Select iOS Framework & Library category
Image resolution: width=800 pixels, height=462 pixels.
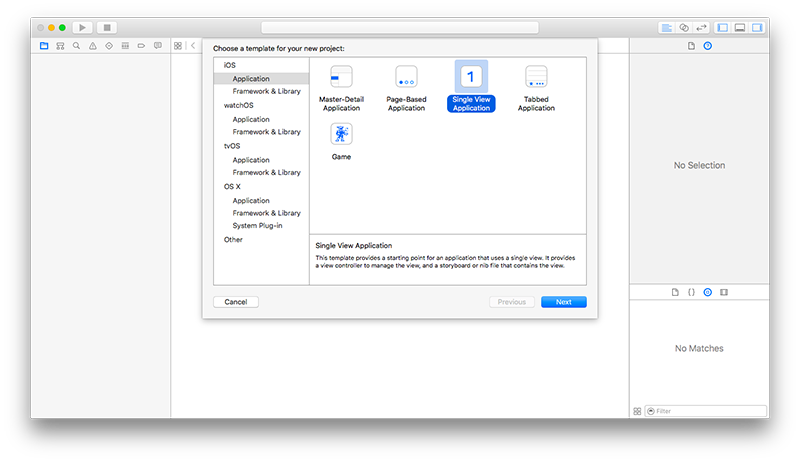point(266,91)
